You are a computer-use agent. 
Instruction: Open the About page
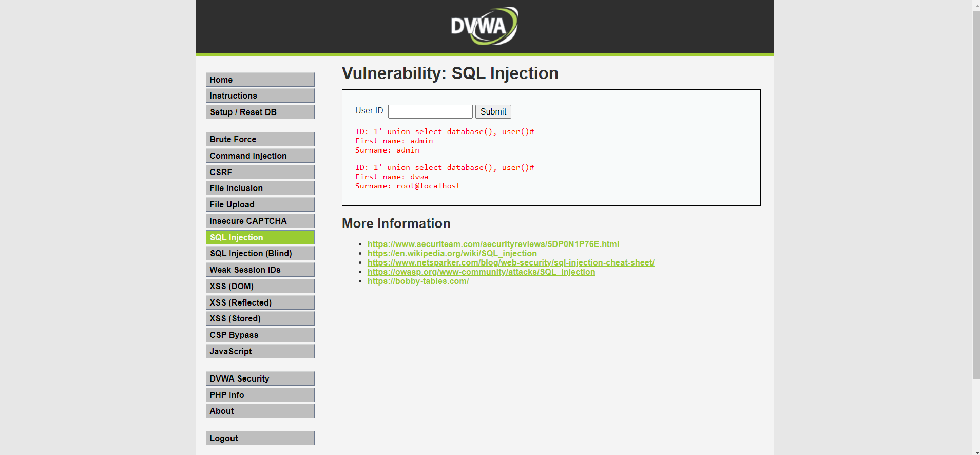tap(260, 411)
